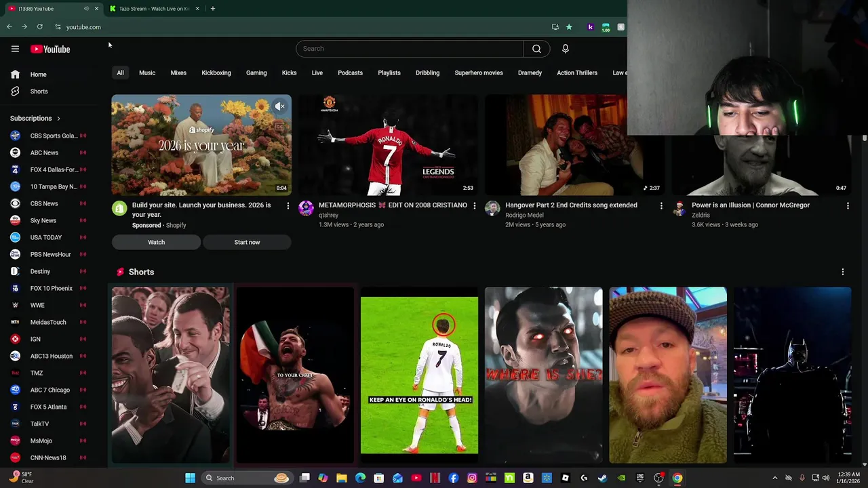Expand the Subscriptions section

35,119
